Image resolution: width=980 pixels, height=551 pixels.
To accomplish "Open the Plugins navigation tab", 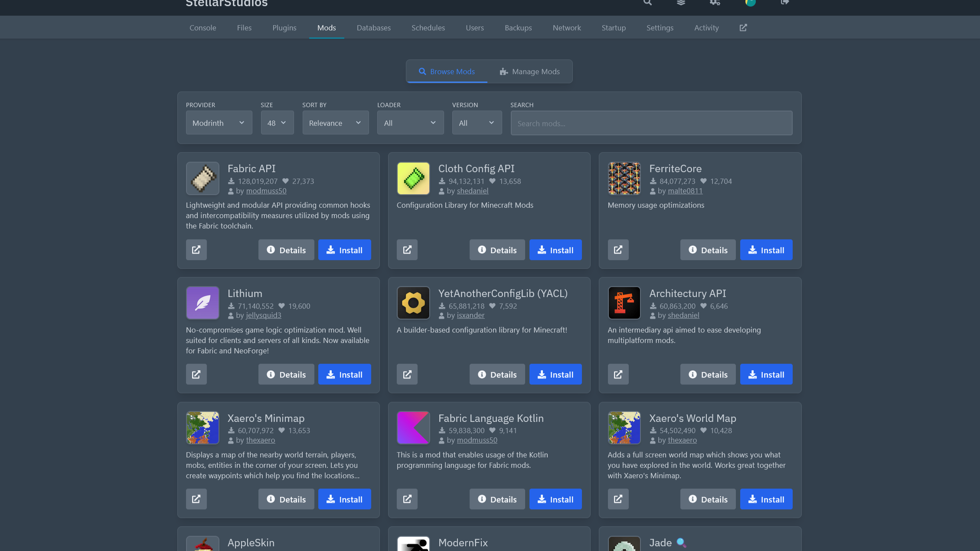I will coord(284,28).
